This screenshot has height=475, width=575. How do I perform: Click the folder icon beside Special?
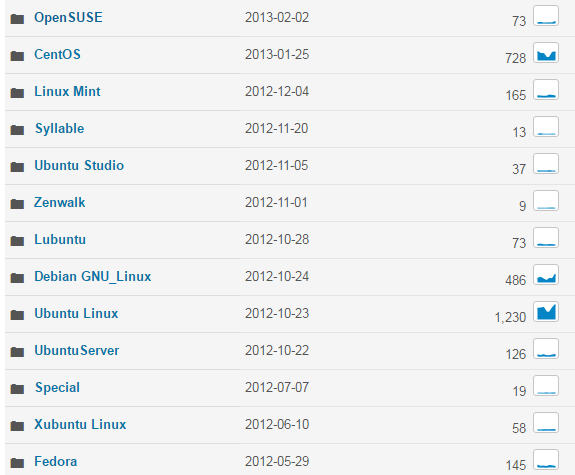tap(17, 388)
